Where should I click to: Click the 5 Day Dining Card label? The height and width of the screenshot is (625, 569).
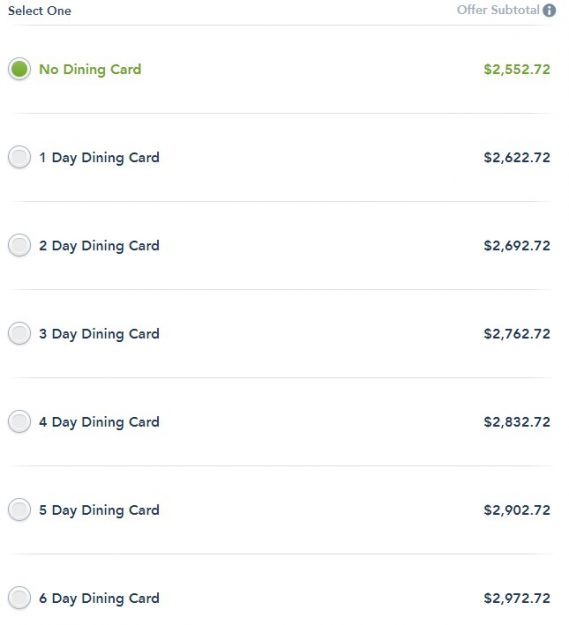click(x=99, y=510)
